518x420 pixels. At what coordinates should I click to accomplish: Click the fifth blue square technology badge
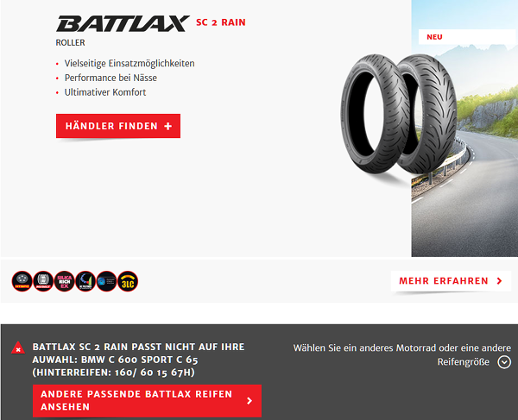(107, 281)
